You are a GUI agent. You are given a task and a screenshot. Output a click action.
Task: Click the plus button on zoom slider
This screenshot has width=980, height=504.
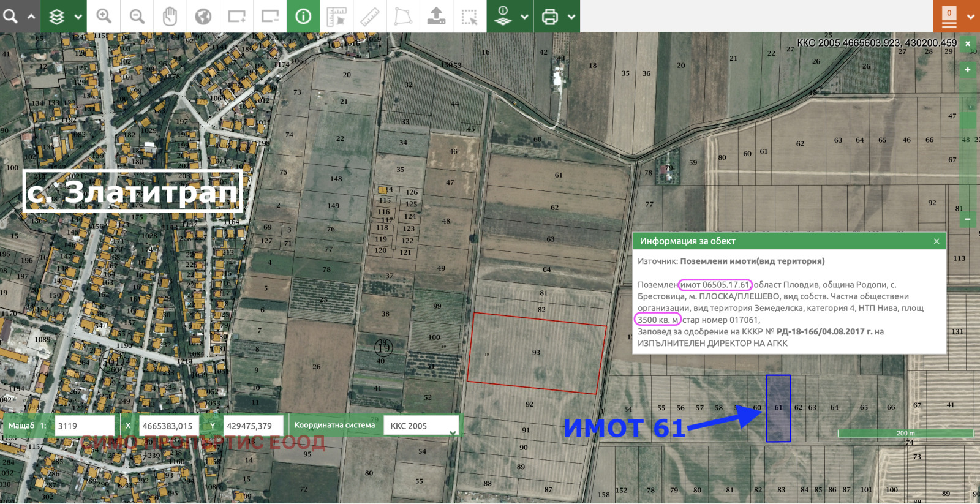tap(968, 70)
